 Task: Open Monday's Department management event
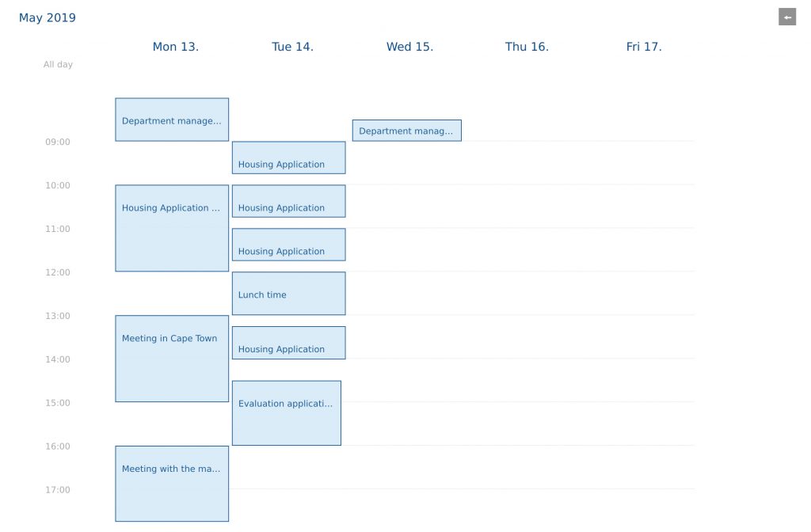tap(172, 120)
